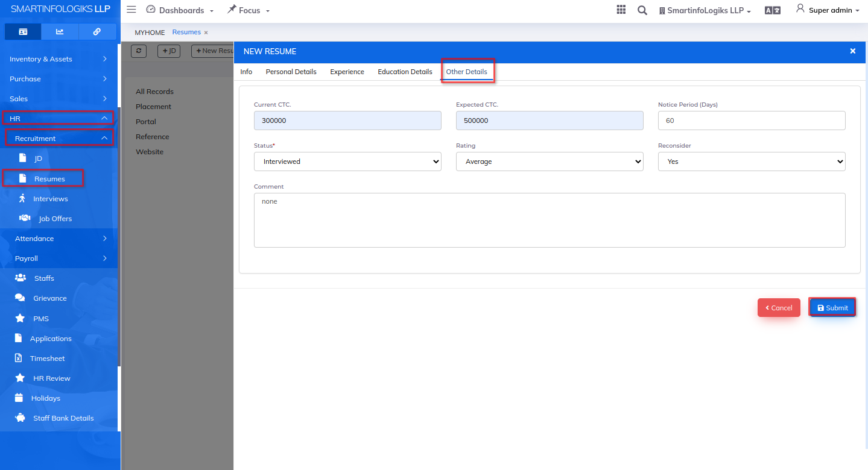
Task: Collapse the Recruitment submenu
Action: (60, 138)
